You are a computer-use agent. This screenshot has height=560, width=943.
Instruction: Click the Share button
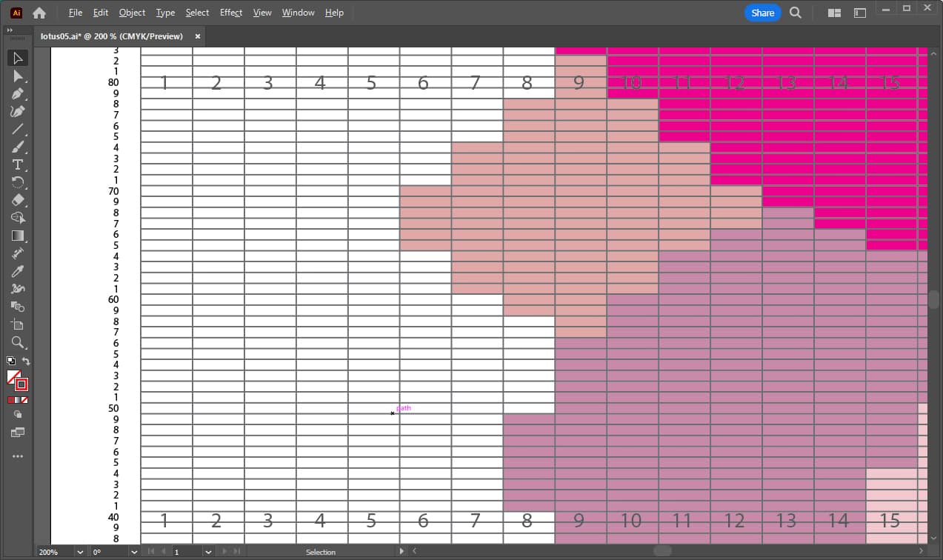(762, 13)
